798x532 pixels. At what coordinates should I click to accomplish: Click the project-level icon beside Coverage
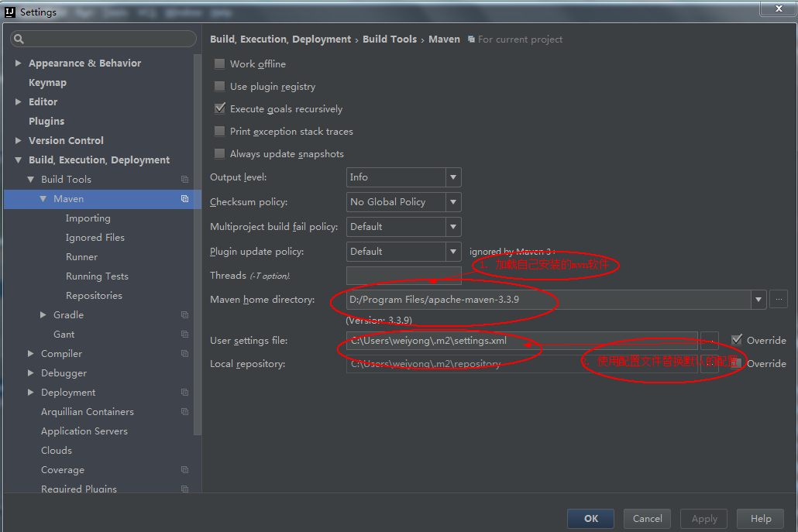point(184,470)
